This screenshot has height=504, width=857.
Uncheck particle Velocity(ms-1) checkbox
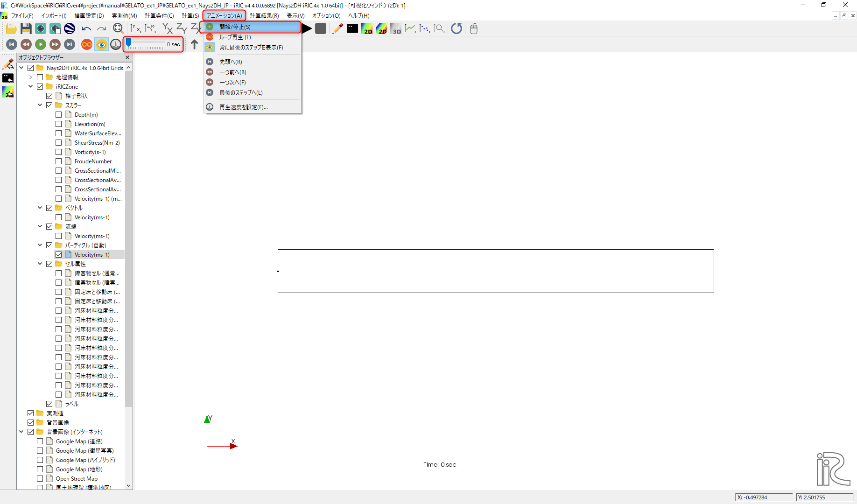tap(58, 255)
